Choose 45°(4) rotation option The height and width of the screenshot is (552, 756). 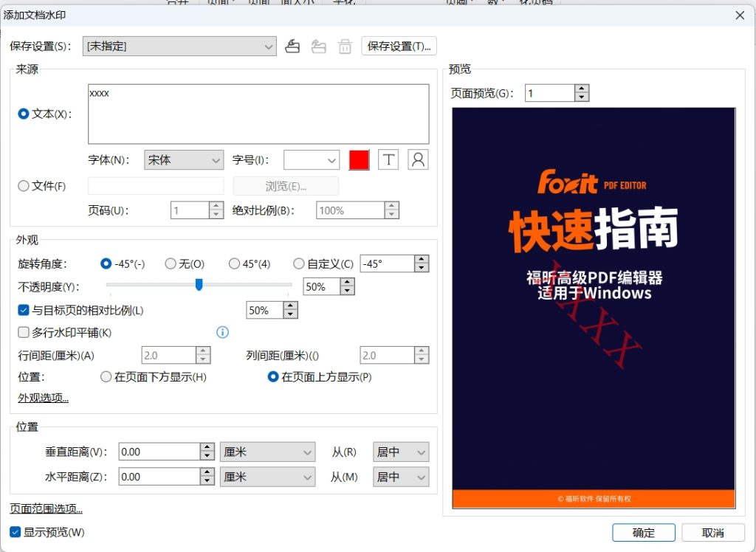pos(234,263)
